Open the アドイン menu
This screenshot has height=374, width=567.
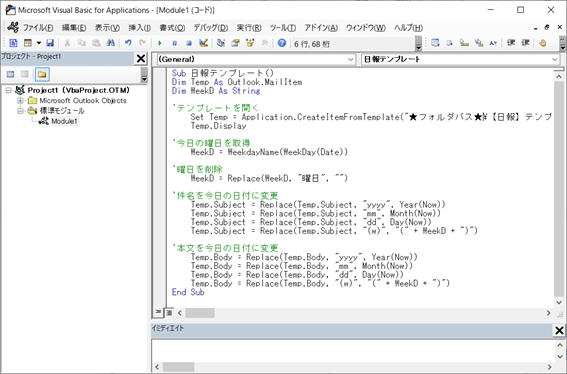pyautogui.click(x=321, y=28)
